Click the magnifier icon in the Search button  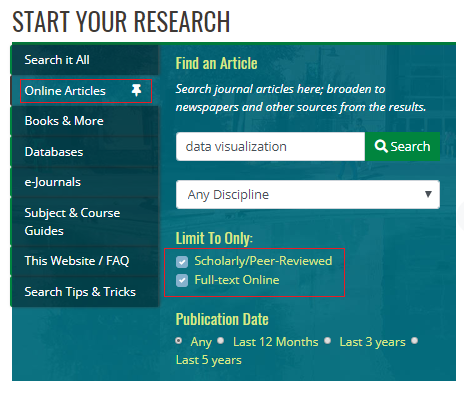[x=381, y=146]
